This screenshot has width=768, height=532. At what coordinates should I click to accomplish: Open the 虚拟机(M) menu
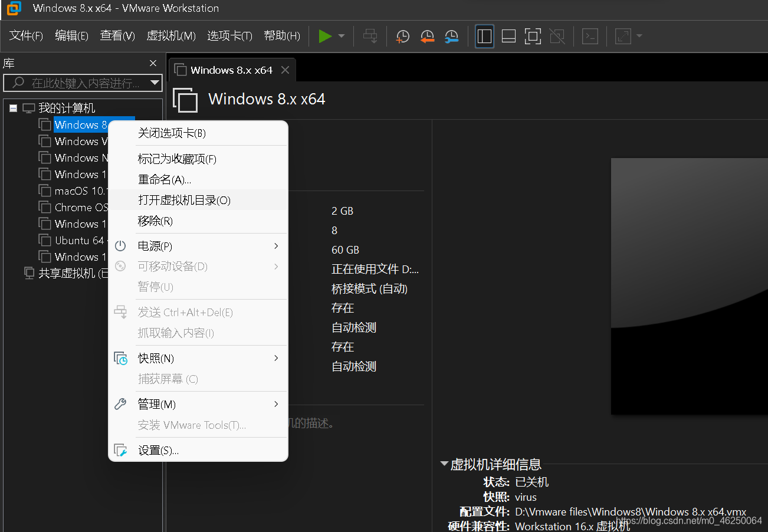pyautogui.click(x=171, y=36)
